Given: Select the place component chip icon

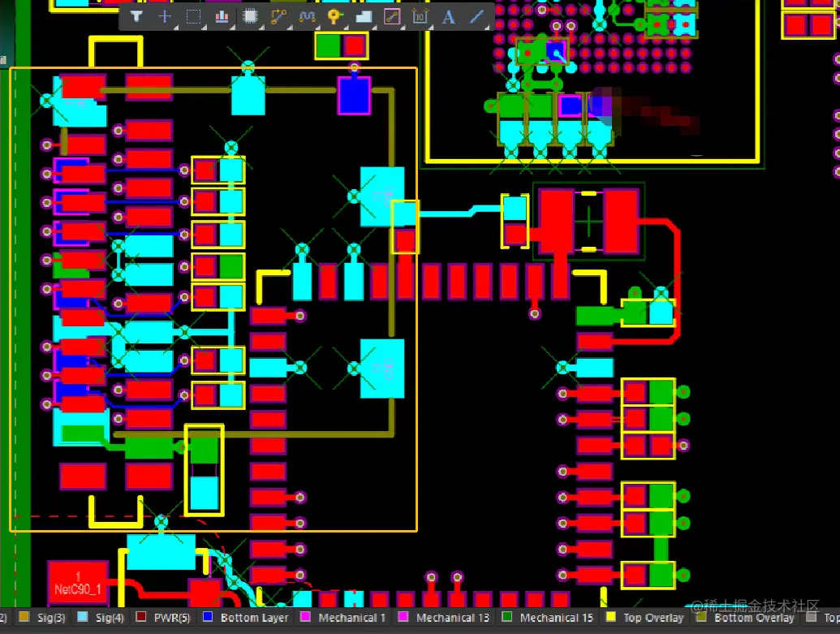Looking at the screenshot, I should (250, 16).
